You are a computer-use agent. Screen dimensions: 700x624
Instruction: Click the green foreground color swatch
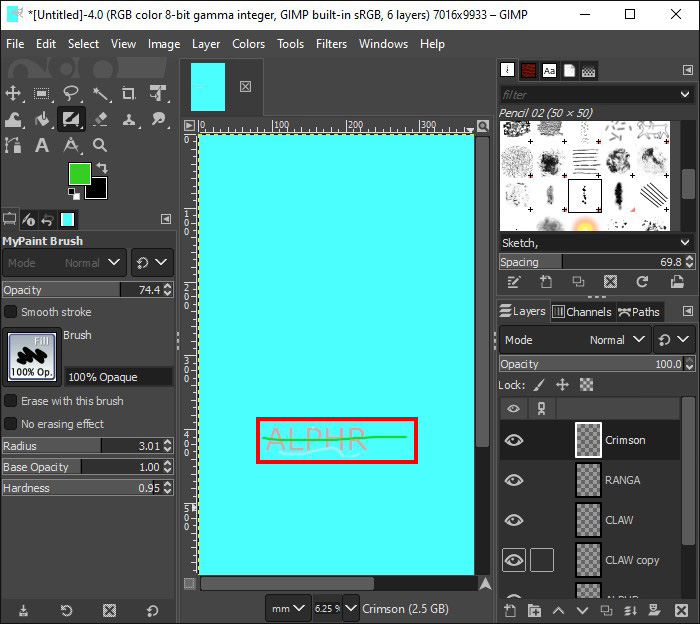pyautogui.click(x=79, y=175)
